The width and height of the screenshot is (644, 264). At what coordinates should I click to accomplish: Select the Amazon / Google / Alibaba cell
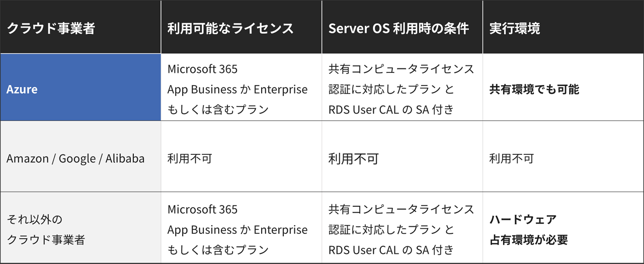click(x=75, y=159)
